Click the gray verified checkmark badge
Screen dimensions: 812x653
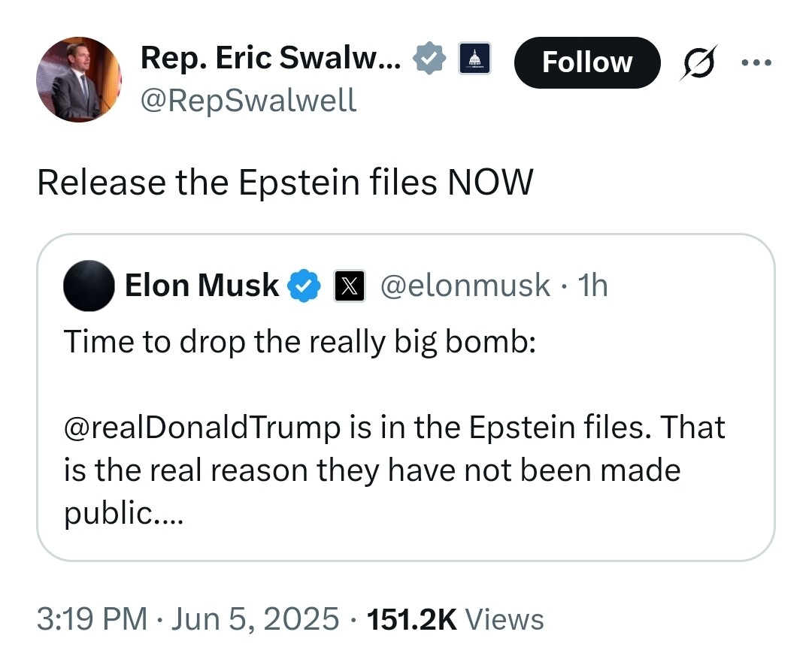click(430, 59)
